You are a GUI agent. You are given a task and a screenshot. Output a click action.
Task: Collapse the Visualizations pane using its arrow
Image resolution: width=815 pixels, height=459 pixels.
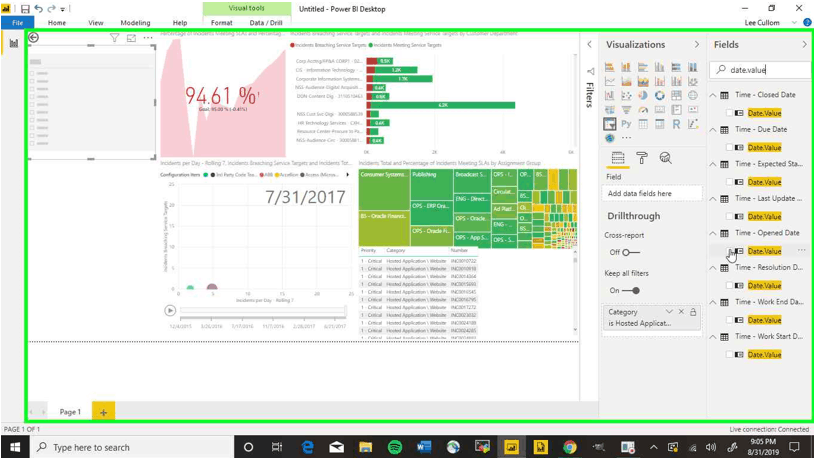click(x=697, y=45)
